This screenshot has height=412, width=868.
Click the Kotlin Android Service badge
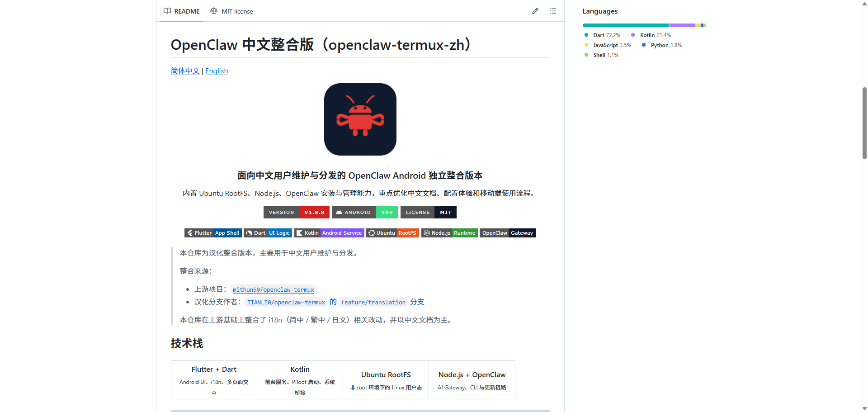pyautogui.click(x=329, y=233)
